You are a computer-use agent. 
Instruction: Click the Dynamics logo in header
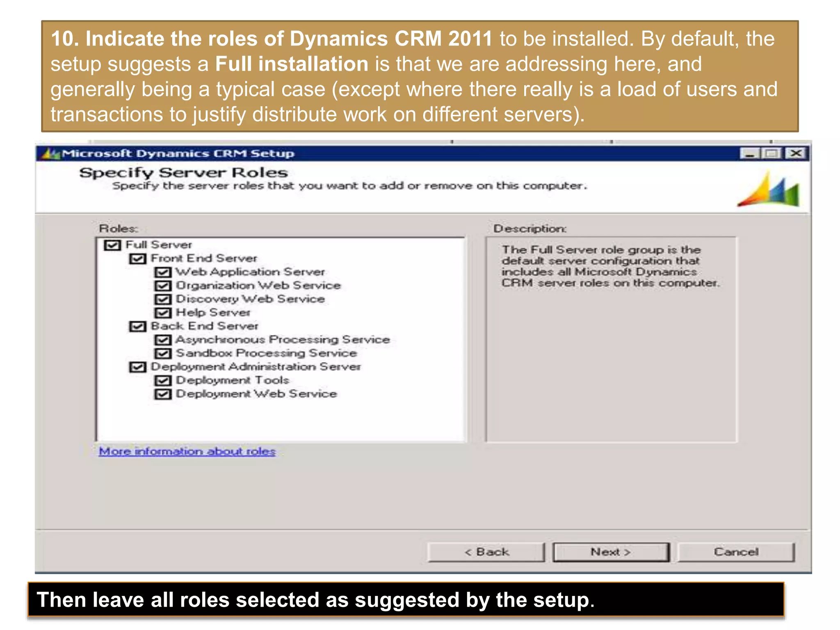(x=769, y=189)
